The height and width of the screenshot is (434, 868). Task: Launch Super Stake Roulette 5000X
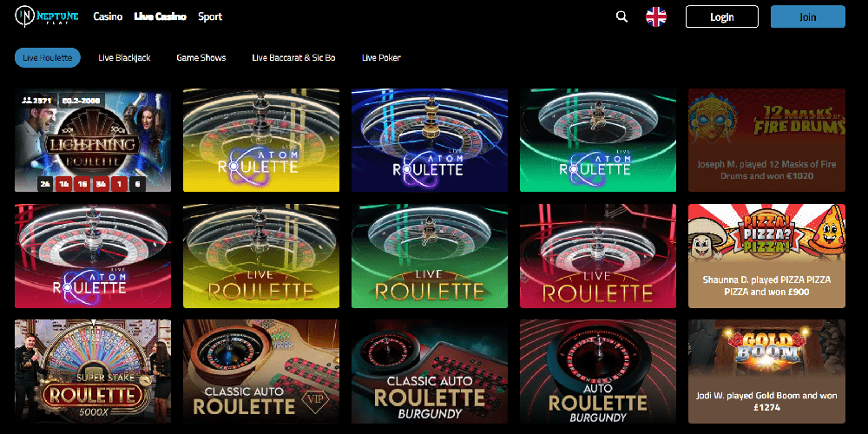[x=93, y=371]
